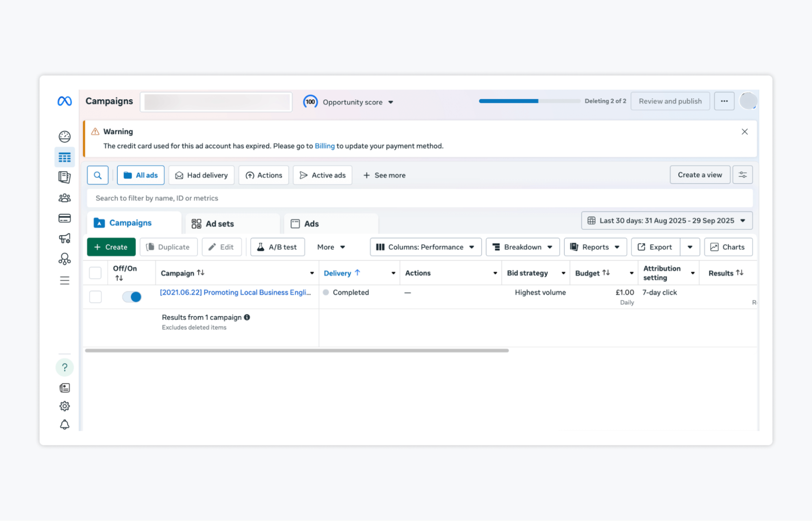Tick the checkbox for the campaign row
The height and width of the screenshot is (521, 812).
point(95,297)
